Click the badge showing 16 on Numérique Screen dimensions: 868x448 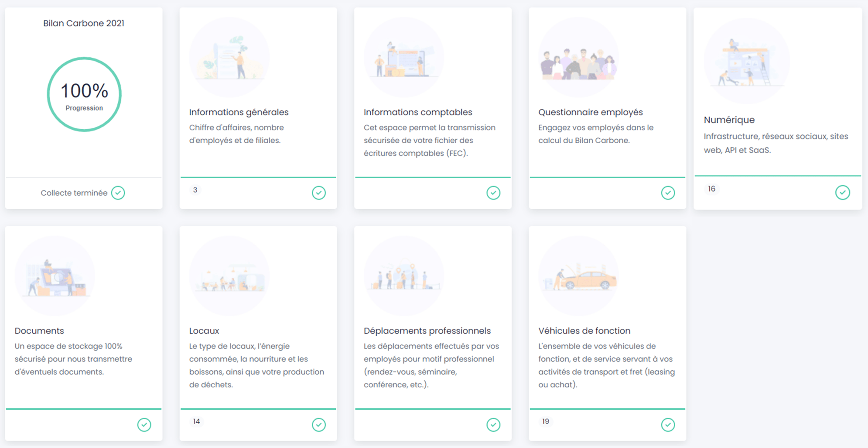click(x=711, y=189)
